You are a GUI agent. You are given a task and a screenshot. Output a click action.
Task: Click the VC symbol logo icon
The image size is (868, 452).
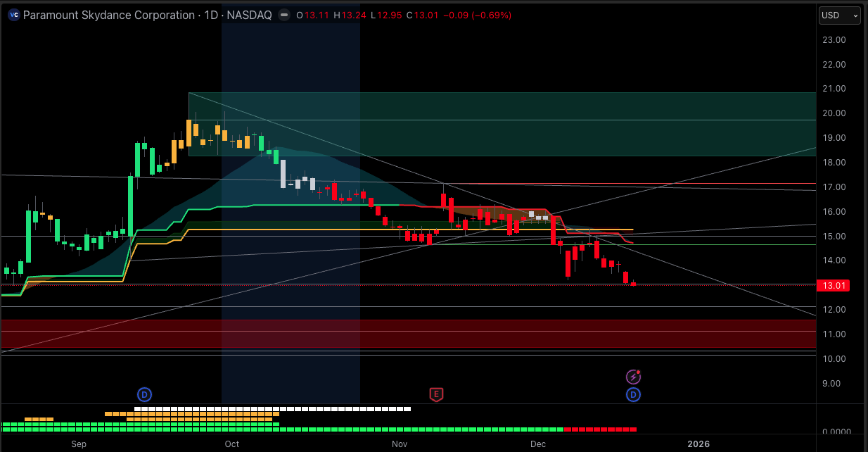coord(13,15)
